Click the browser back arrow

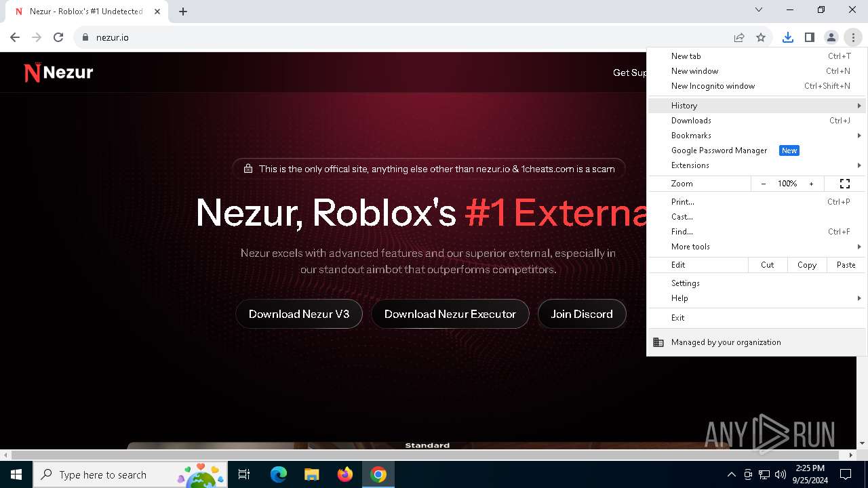[15, 37]
